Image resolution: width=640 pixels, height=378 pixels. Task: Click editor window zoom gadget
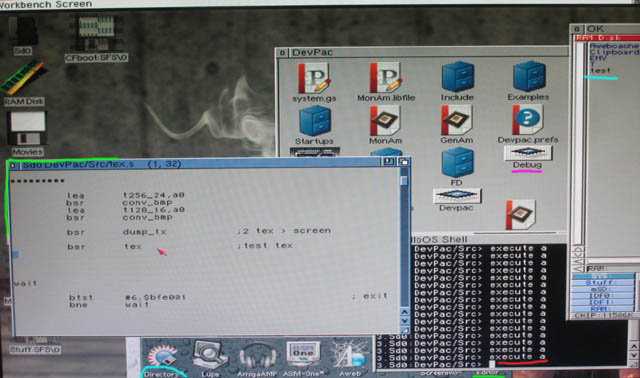click(388, 162)
